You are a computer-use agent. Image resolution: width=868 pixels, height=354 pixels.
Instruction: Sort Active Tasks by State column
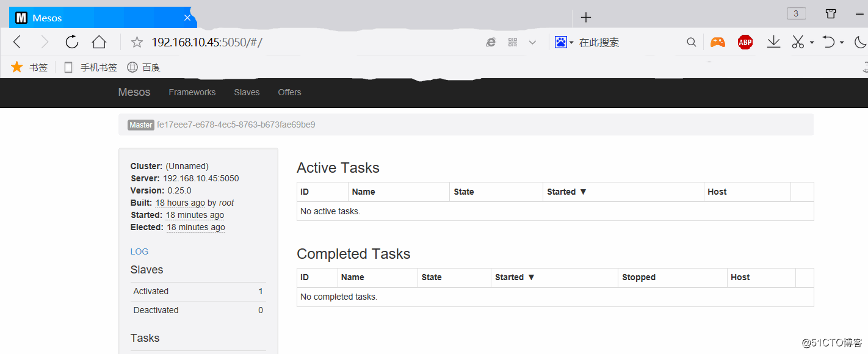[464, 192]
